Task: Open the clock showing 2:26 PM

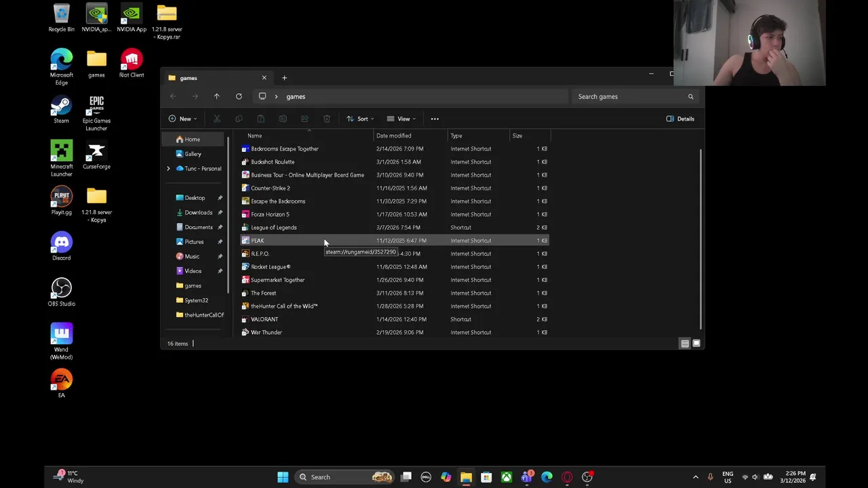Action: click(x=792, y=477)
